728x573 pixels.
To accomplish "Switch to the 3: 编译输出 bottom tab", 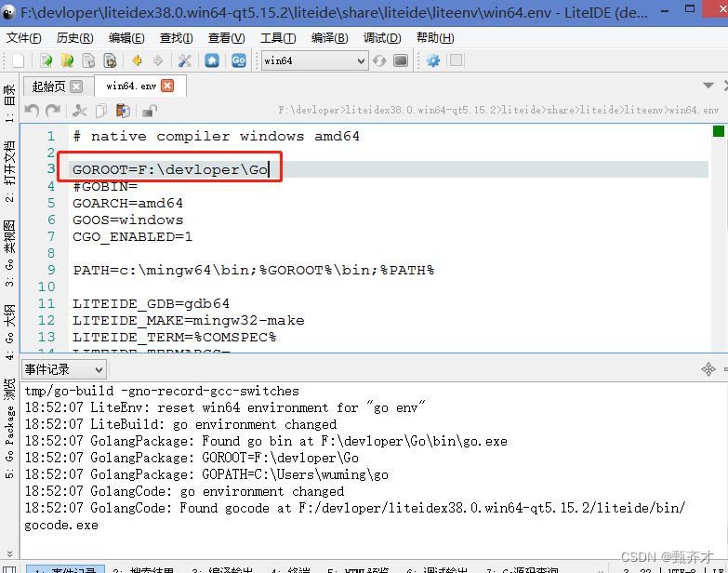I will pos(222,570).
